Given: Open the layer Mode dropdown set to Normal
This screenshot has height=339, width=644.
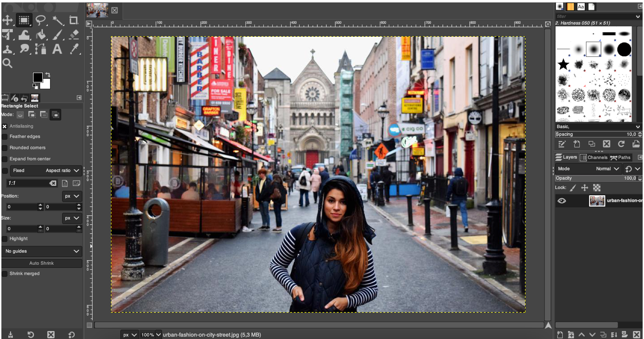Looking at the screenshot, I should click(x=607, y=169).
